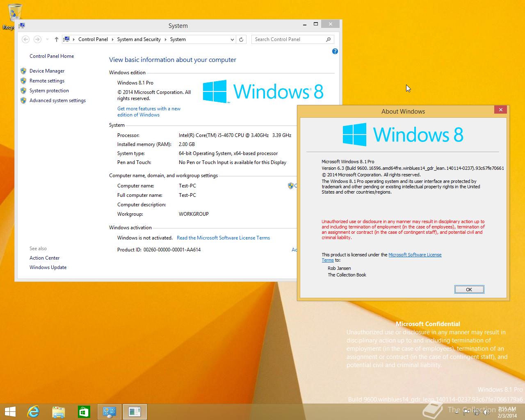Maximize the System window

(x=316, y=24)
